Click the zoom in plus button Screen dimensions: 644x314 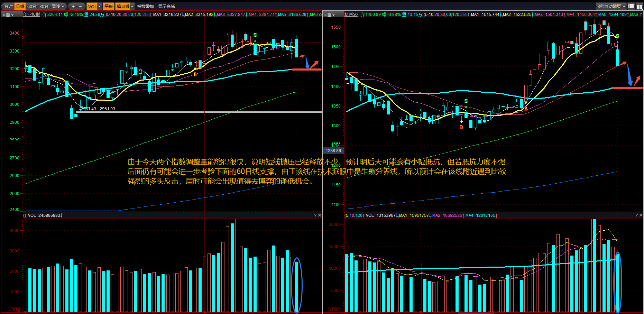73,6
